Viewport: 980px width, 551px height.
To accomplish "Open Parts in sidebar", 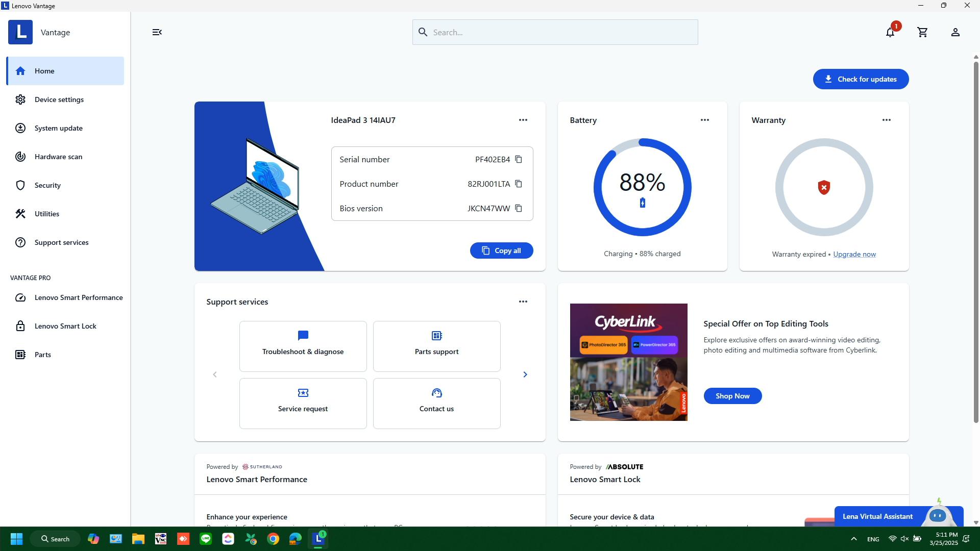I will click(x=65, y=355).
